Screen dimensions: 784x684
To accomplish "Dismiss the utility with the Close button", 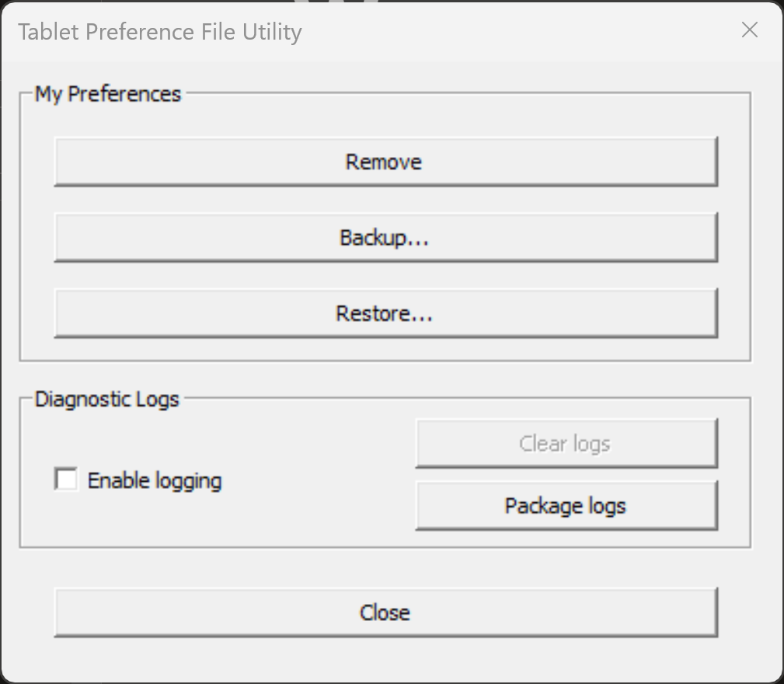I will pyautogui.click(x=385, y=612).
